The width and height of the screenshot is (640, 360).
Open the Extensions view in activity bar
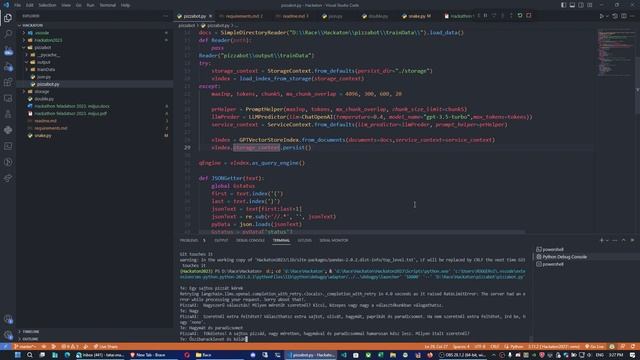pos(8,82)
